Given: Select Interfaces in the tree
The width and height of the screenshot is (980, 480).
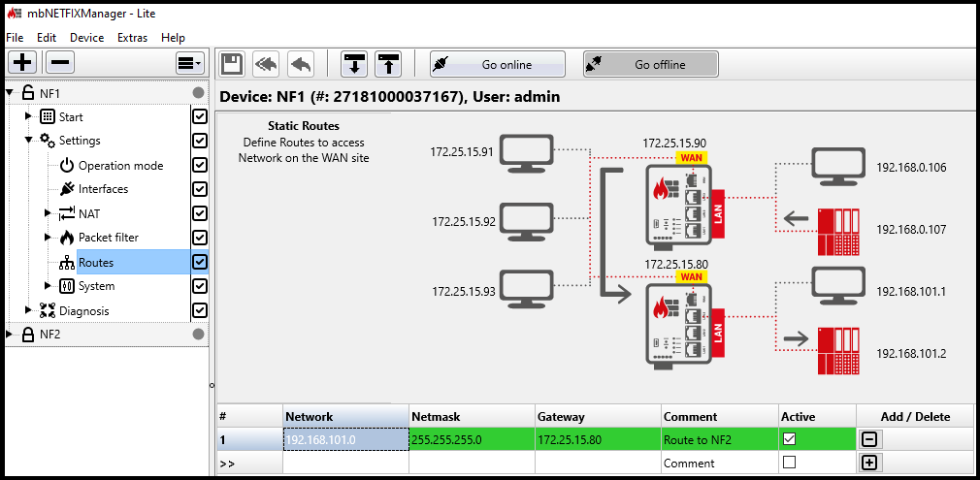Looking at the screenshot, I should tap(103, 189).
